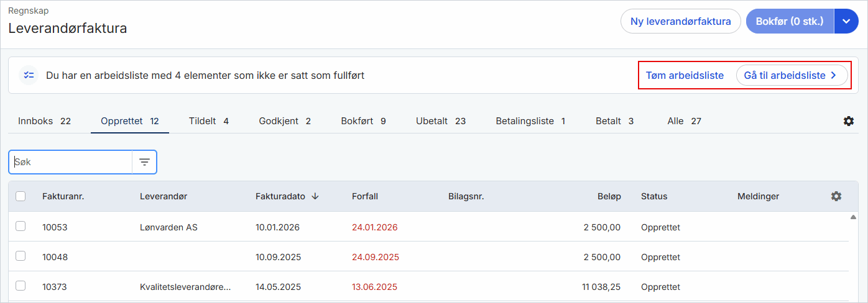Open invoice number 10048
This screenshot has height=303, width=868.
click(55, 257)
